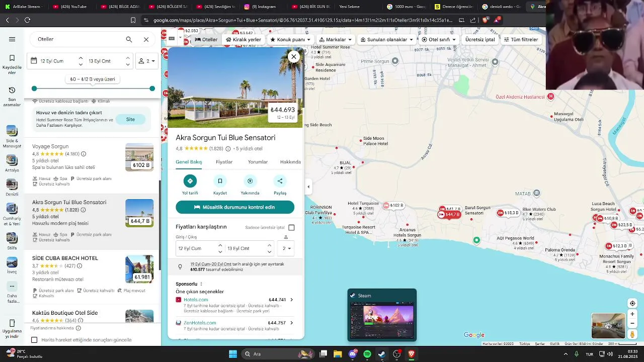The image size is (644, 362).
Task: Show hidden system tray icons chevron
Action: tap(566, 354)
